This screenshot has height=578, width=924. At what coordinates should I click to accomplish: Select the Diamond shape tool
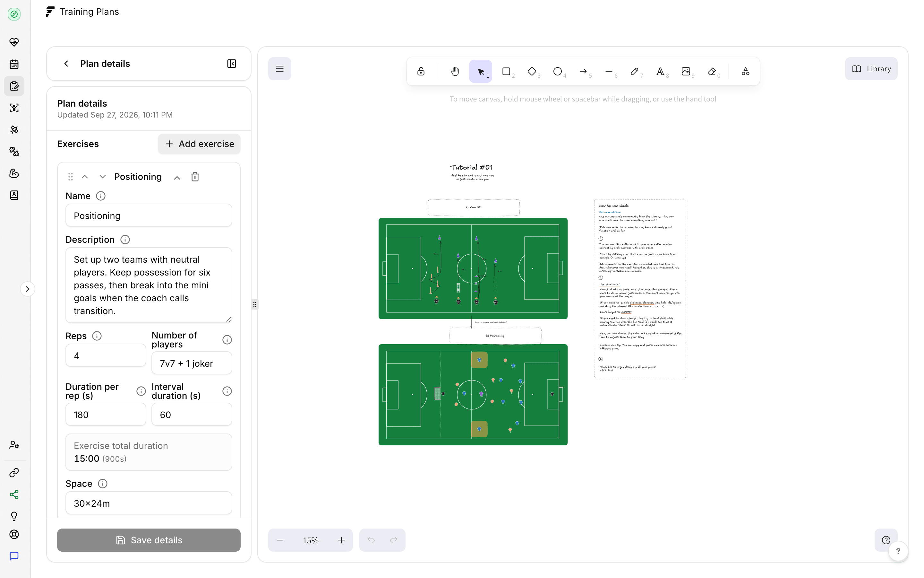(x=532, y=72)
